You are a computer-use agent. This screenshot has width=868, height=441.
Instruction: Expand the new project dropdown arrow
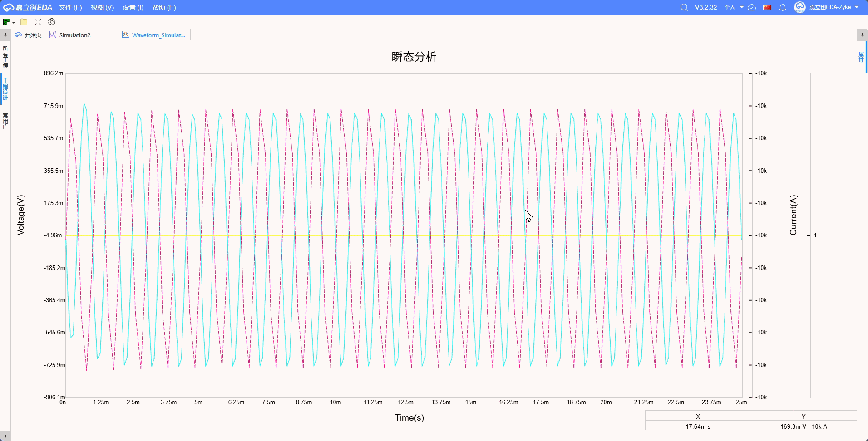pos(14,22)
